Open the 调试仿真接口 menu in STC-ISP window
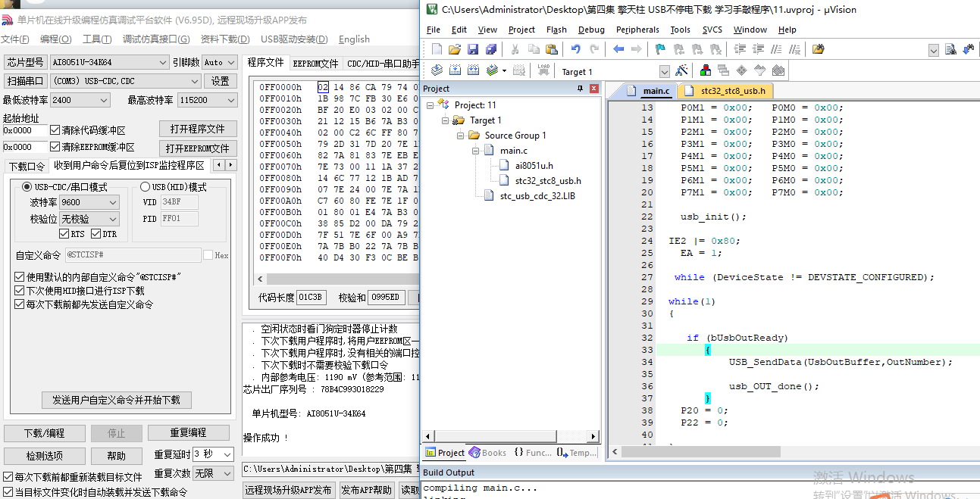 pyautogui.click(x=156, y=39)
